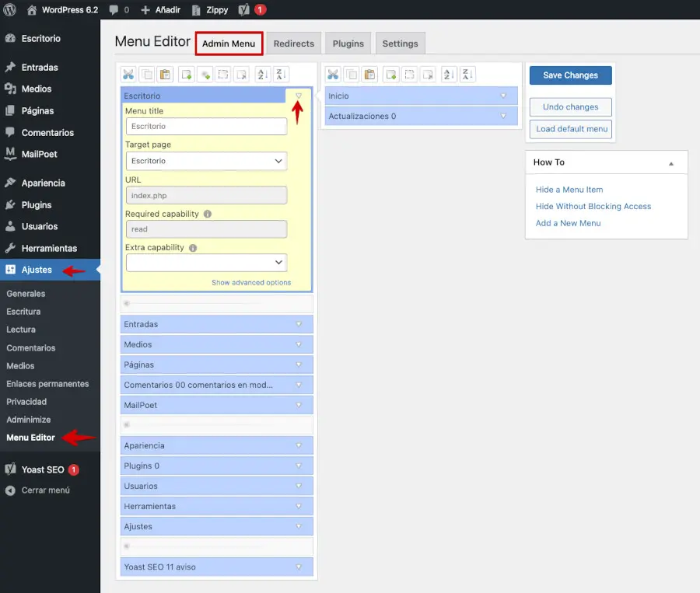Switch to the Plugins tab
The image size is (700, 593).
click(348, 44)
